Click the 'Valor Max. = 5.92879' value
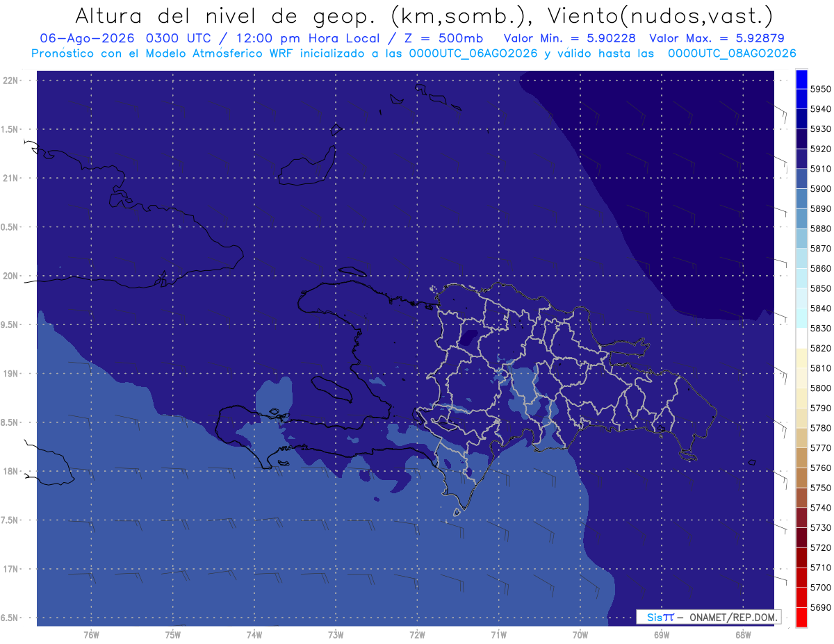The width and height of the screenshot is (834, 644). [x=717, y=38]
